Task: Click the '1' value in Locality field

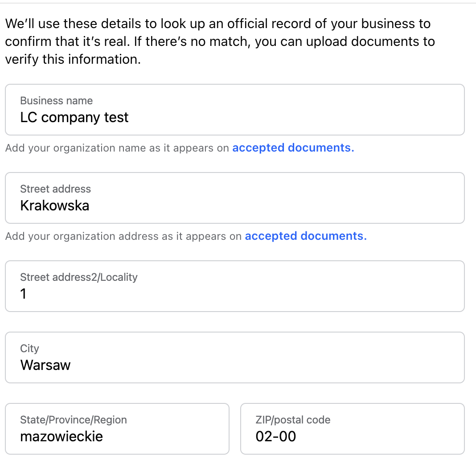Action: point(24,294)
